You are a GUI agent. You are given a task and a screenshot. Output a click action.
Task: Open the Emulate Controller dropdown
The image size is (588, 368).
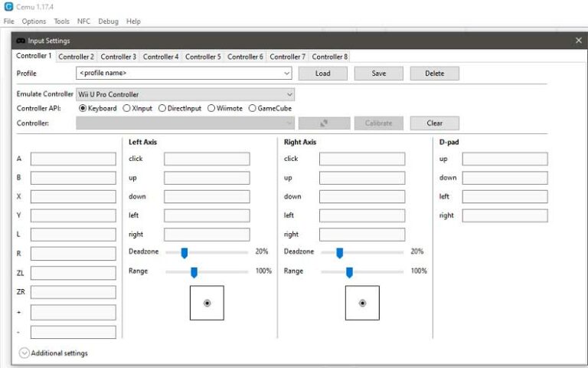click(184, 94)
